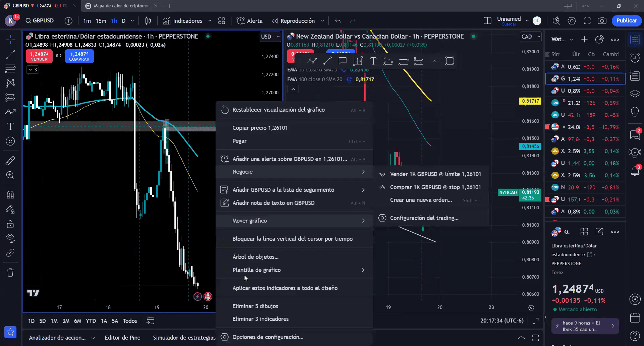Select the trend line drawing tool
The height and width of the screenshot is (346, 644).
[10, 54]
